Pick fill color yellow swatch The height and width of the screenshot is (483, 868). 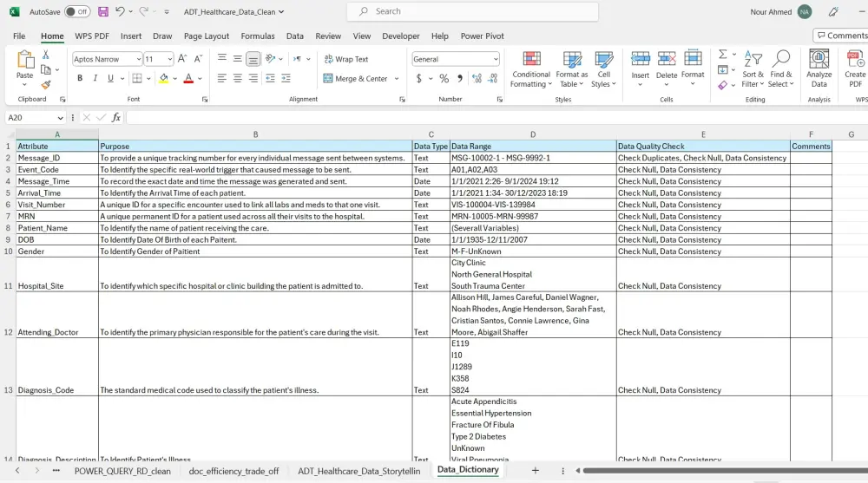[x=163, y=79]
